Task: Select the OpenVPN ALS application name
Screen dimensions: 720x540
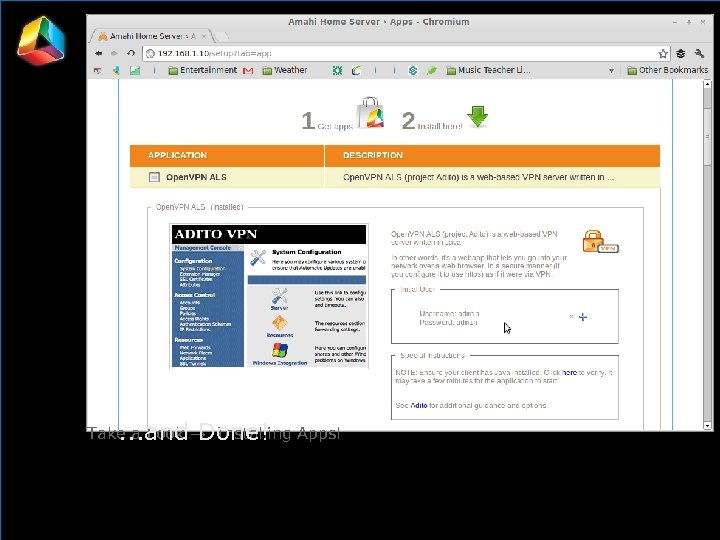Action: [196, 177]
